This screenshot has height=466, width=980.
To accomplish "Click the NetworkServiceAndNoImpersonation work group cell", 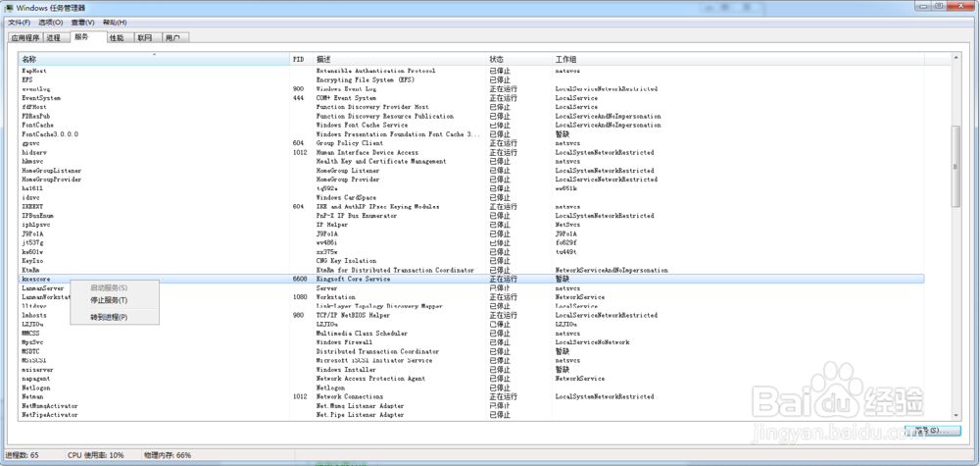I will [612, 270].
